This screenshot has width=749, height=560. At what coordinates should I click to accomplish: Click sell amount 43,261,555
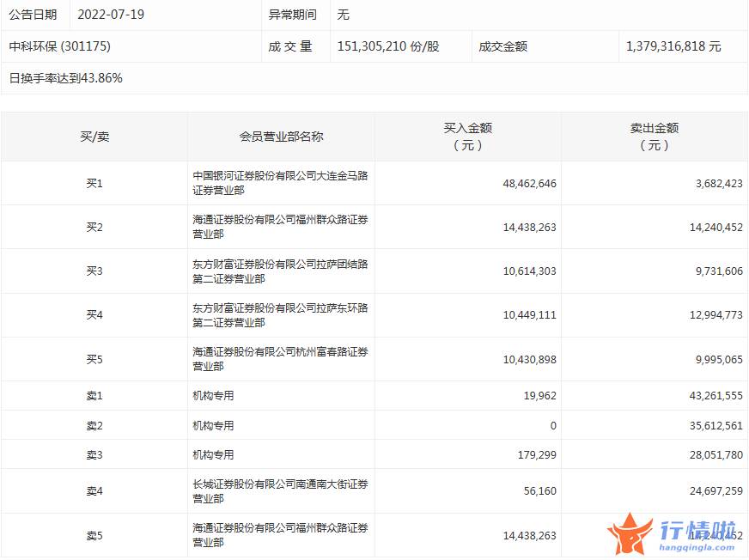[716, 396]
